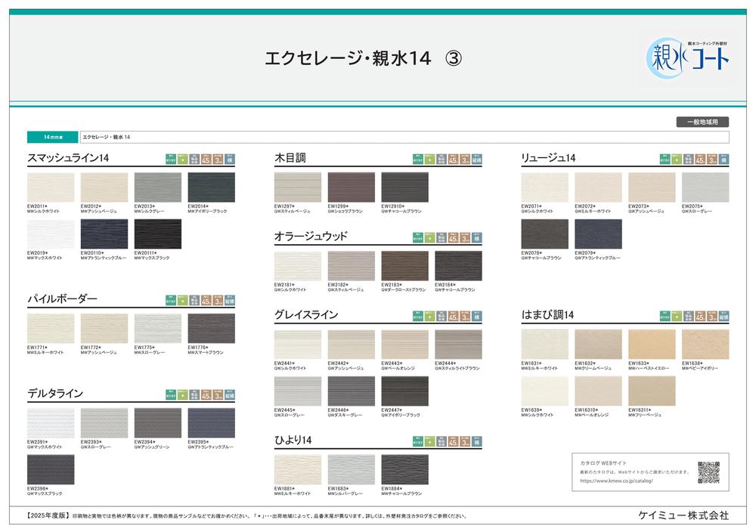Select the EW1299 QWショコラブラウン swatch
Image resolution: width=756 pixels, height=532 pixels.
[351, 187]
